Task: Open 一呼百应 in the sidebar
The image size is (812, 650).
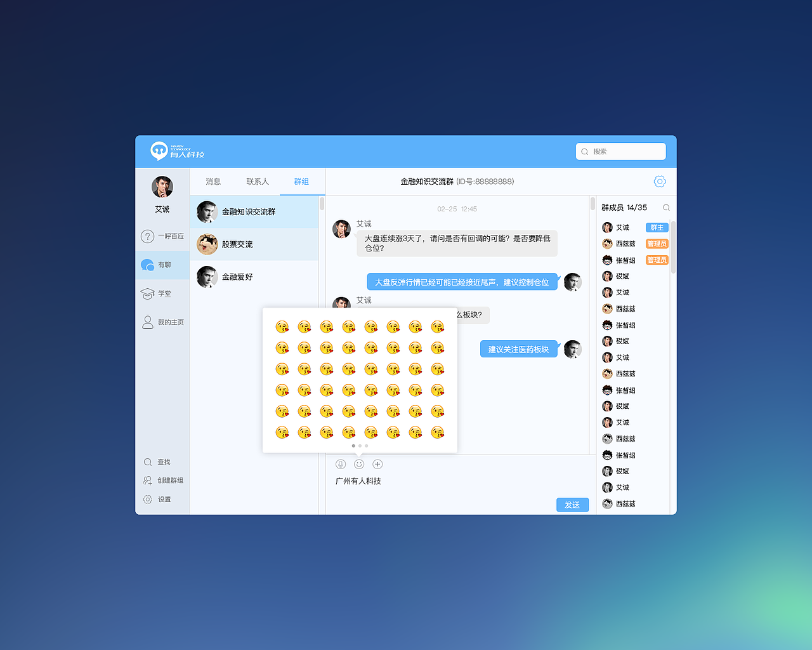Action: tap(162, 236)
